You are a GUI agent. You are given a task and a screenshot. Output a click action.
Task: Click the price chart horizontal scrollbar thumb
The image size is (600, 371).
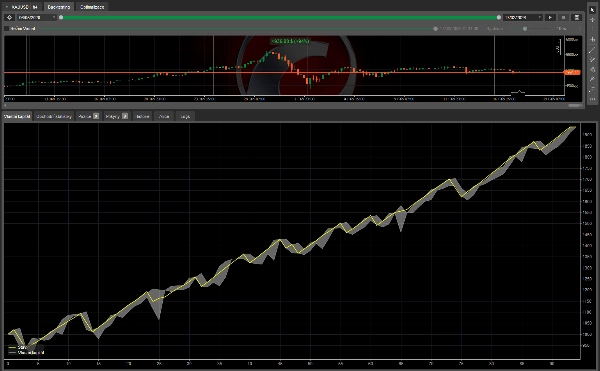click(x=575, y=105)
